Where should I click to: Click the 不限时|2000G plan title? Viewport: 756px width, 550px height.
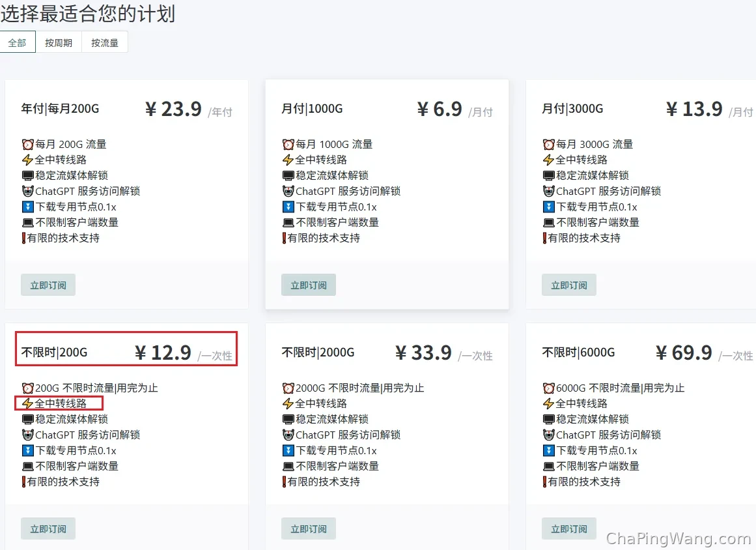tap(318, 352)
